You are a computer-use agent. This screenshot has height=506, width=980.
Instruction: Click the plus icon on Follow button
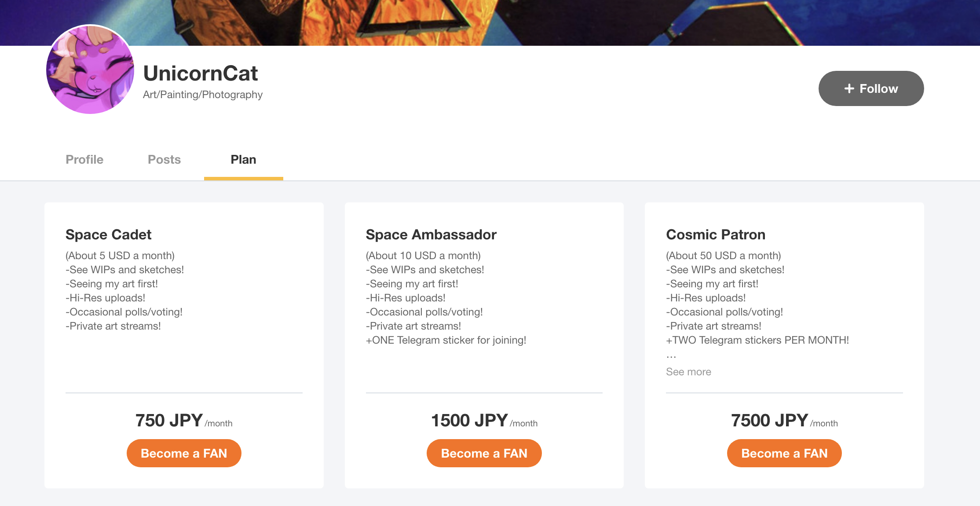(849, 88)
